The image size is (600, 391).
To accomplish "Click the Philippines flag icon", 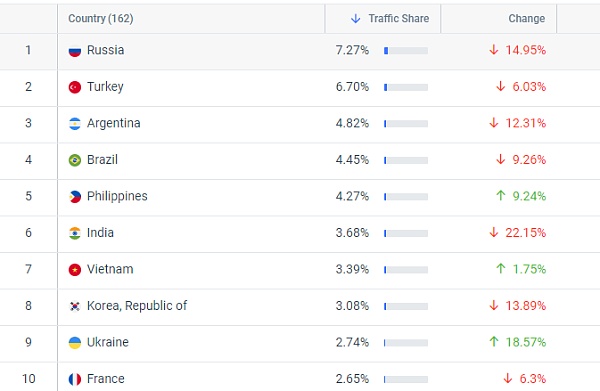I will point(75,197).
